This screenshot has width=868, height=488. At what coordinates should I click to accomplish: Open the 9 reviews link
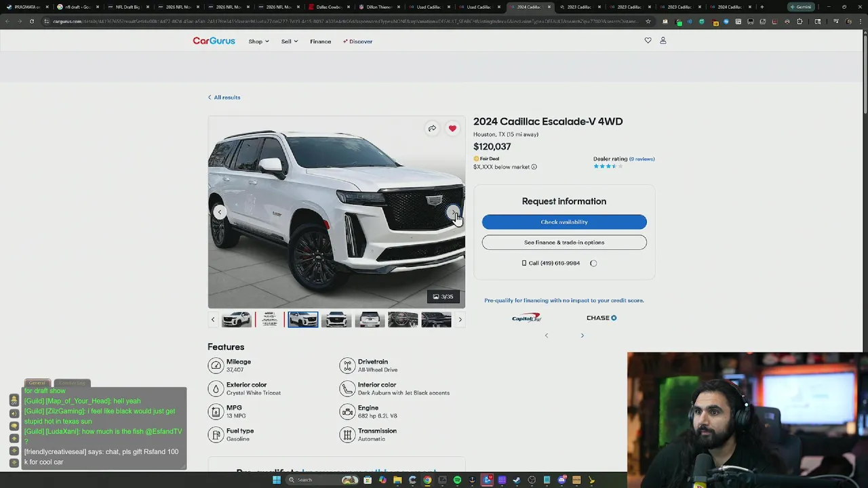click(642, 159)
